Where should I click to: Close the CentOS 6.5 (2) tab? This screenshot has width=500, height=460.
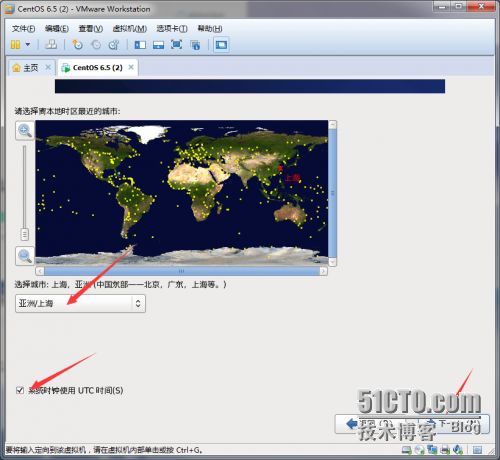pos(131,67)
